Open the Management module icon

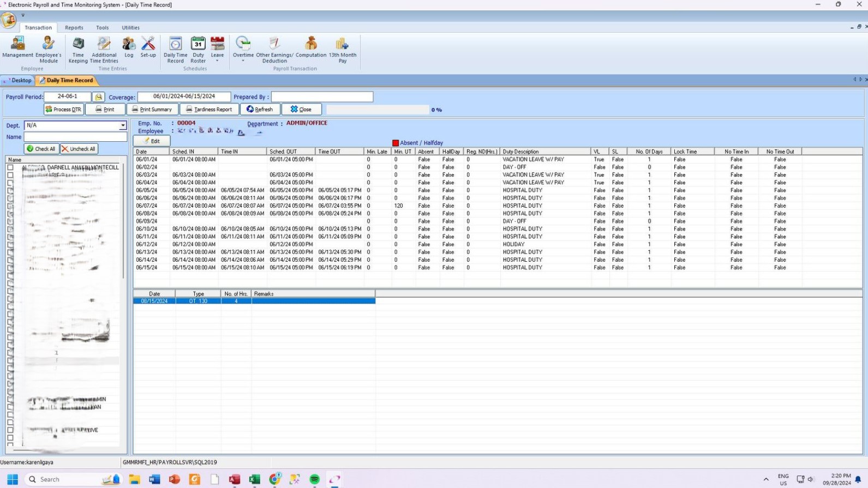tap(17, 47)
